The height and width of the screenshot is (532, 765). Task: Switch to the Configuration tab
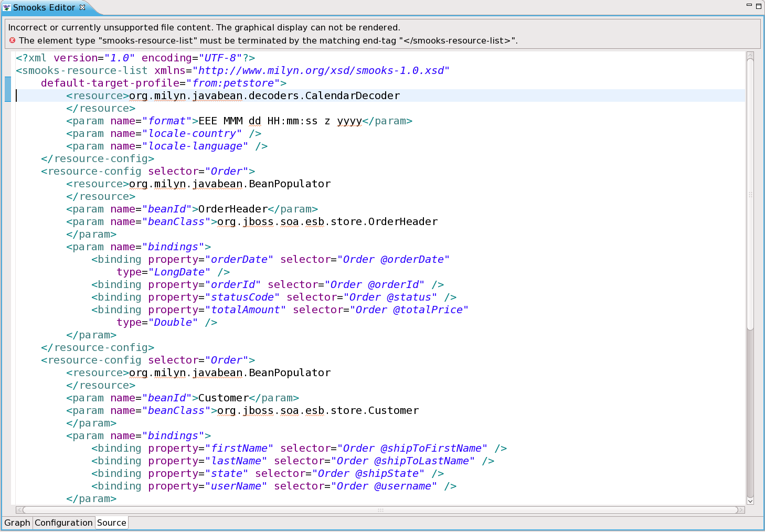(63, 523)
